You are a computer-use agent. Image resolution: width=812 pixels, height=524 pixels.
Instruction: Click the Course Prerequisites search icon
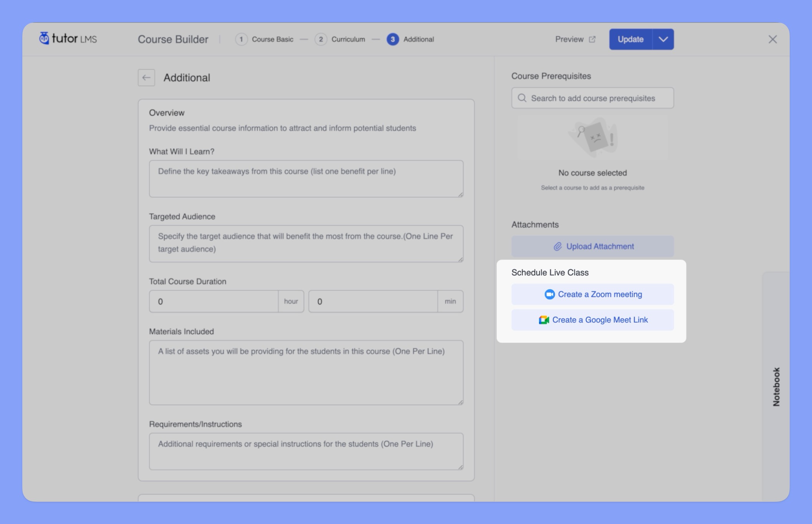(x=521, y=97)
